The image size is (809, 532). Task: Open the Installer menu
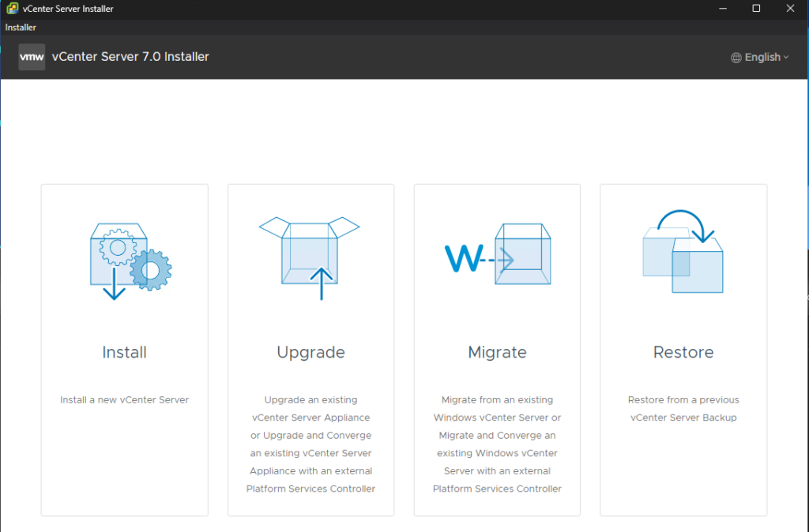click(x=21, y=28)
